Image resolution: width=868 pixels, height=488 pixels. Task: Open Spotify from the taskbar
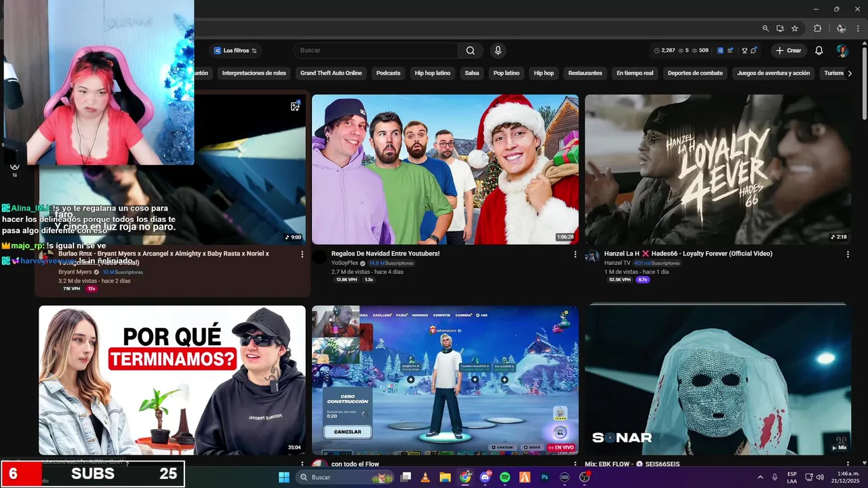pyautogui.click(x=505, y=477)
